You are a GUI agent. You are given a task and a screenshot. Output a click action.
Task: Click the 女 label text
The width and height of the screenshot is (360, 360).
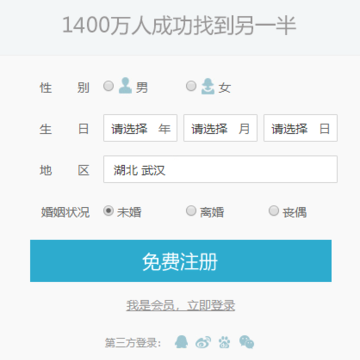[x=225, y=88]
